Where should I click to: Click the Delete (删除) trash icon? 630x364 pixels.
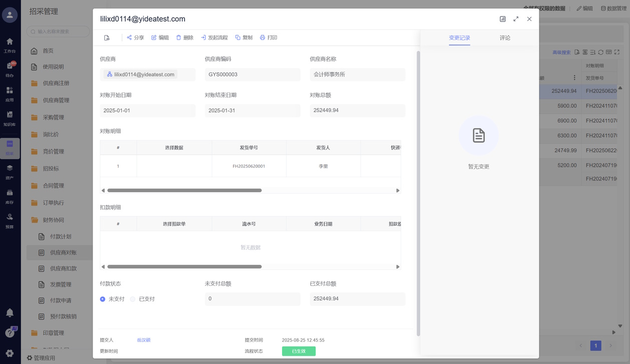pyautogui.click(x=179, y=38)
